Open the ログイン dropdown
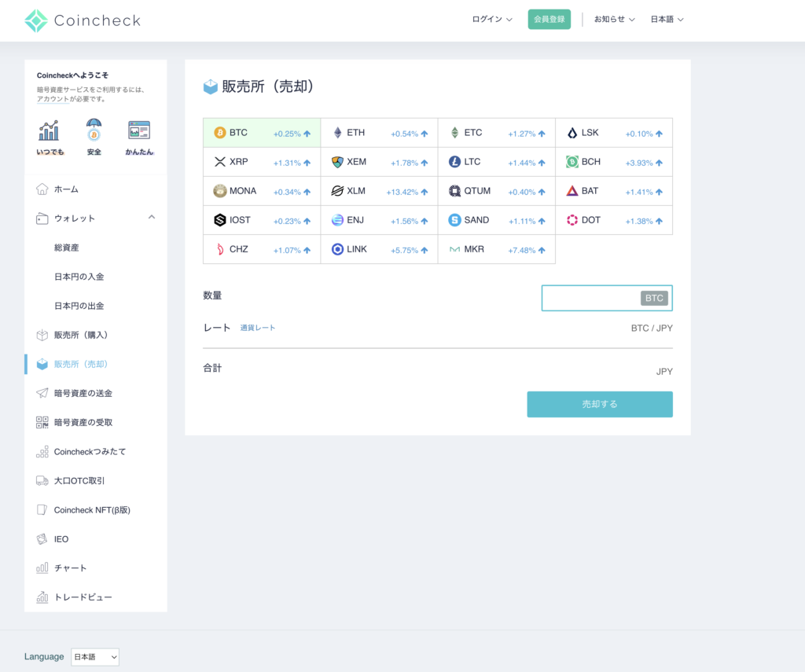 tap(492, 20)
